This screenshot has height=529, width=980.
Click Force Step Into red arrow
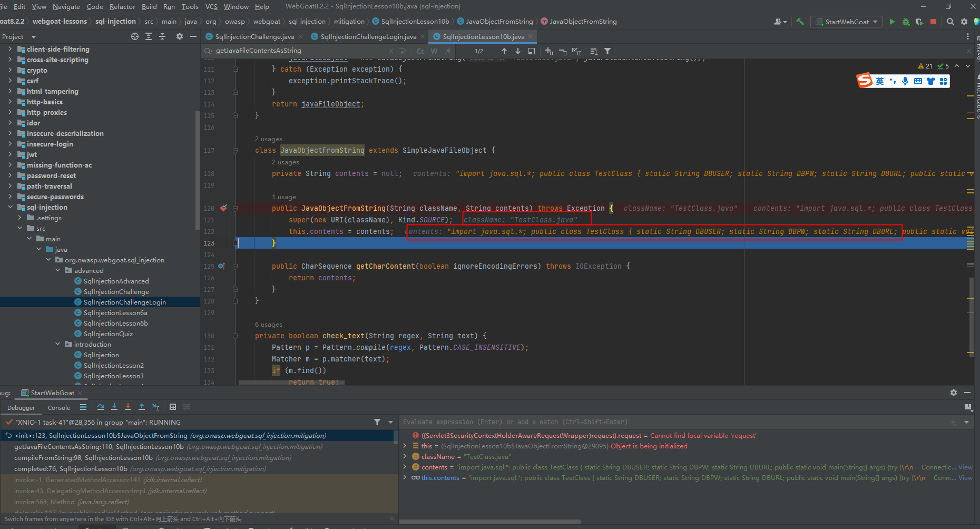(x=128, y=407)
